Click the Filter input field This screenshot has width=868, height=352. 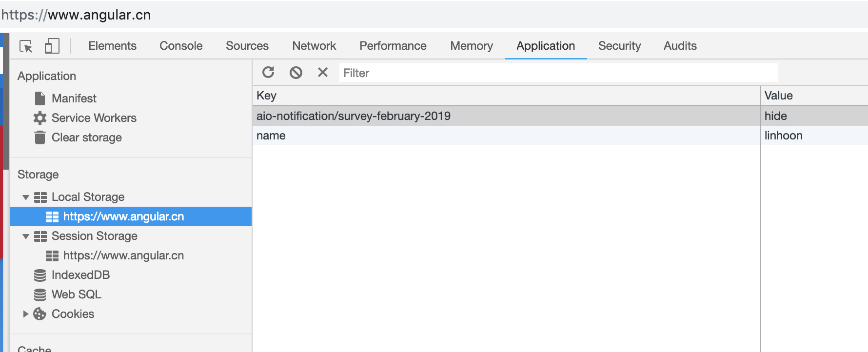pos(558,73)
